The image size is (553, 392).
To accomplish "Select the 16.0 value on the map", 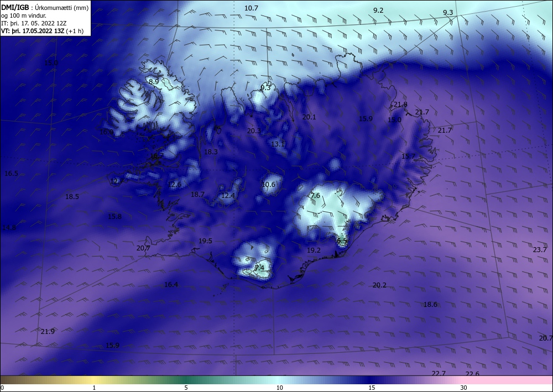I will pos(107,132).
